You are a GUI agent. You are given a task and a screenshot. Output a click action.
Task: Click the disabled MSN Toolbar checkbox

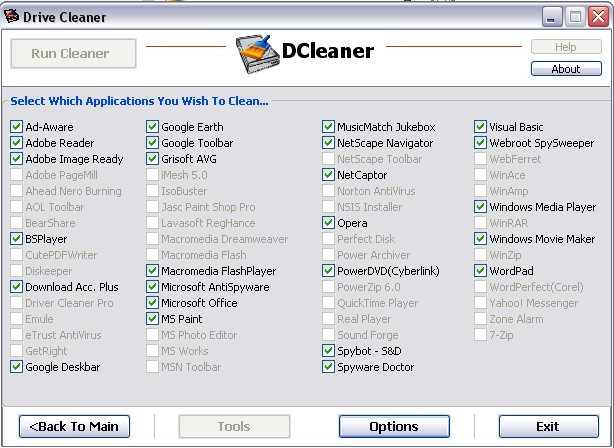152,367
